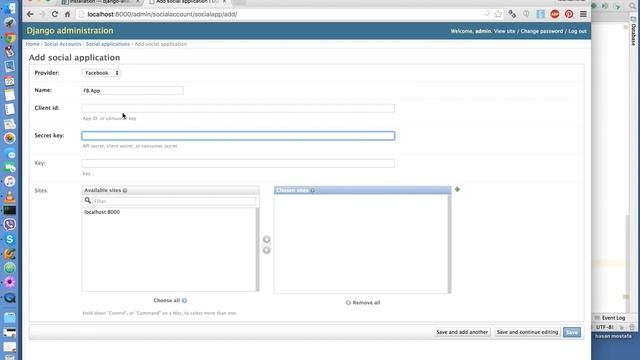This screenshot has width=640, height=360.
Task: Click the Save button
Action: 572,332
